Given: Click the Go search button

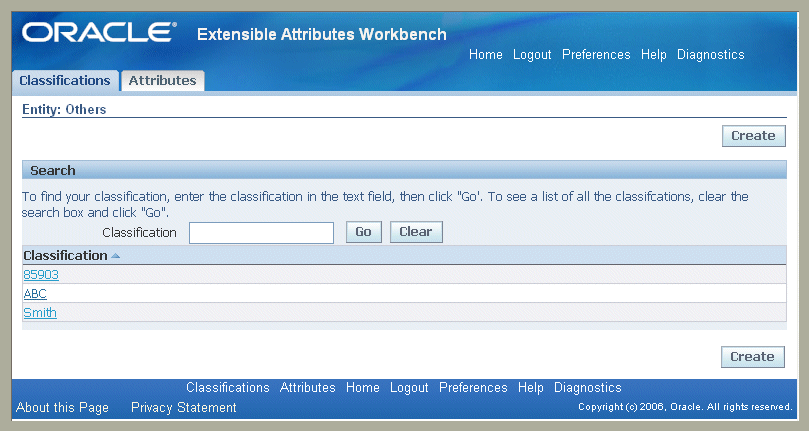Looking at the screenshot, I should coord(363,232).
